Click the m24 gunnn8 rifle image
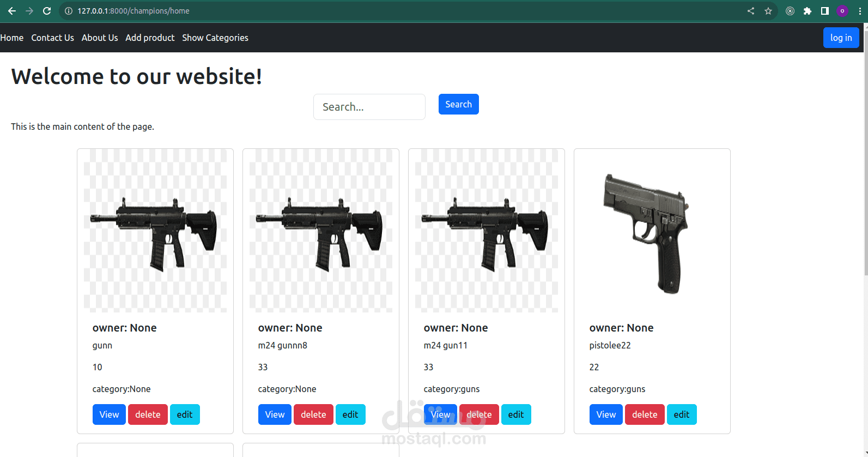This screenshot has width=868, height=457. [x=321, y=231]
